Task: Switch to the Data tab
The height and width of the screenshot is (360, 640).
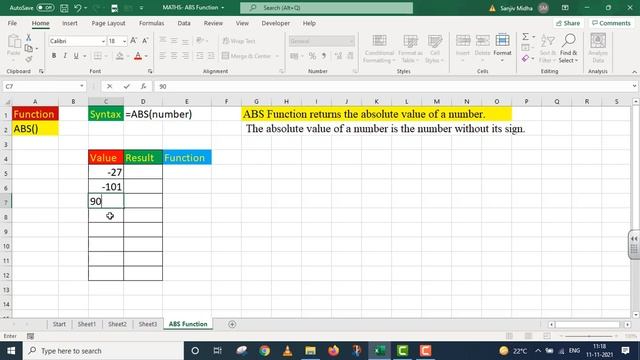Action: (x=184, y=23)
